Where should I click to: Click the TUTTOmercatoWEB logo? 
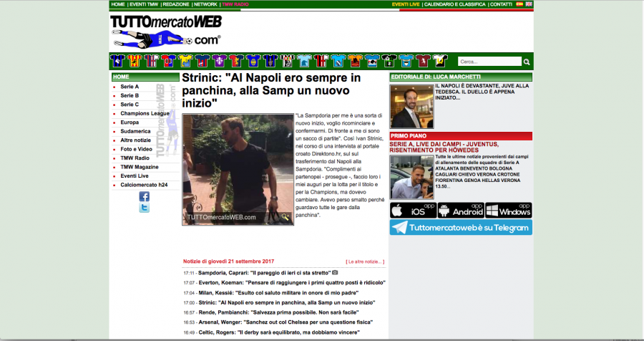[166, 32]
